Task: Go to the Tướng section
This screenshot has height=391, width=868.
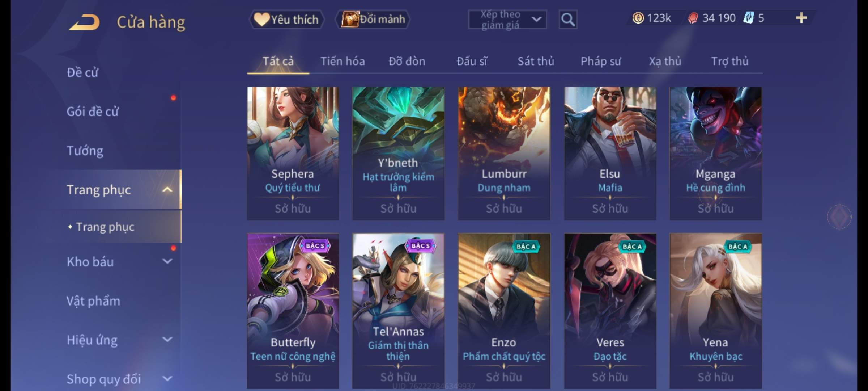Action: (x=85, y=150)
